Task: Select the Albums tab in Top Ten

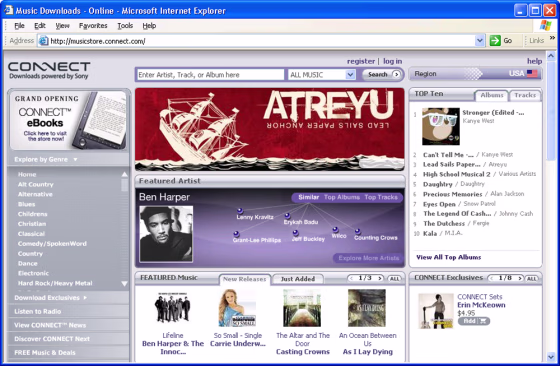Action: [491, 95]
